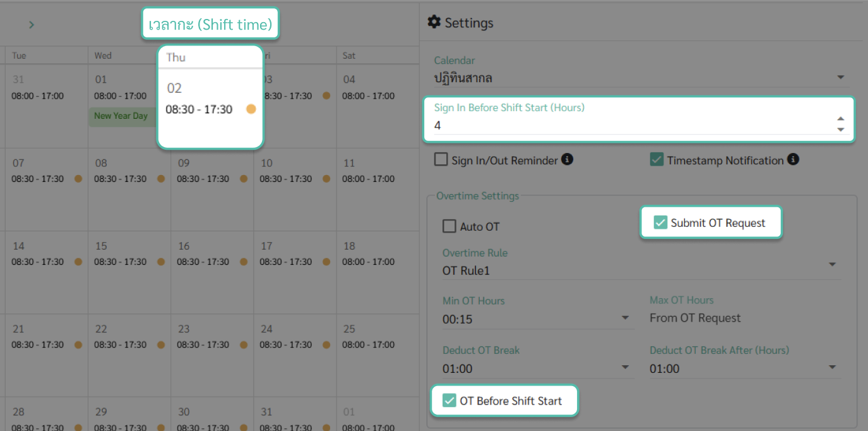Expand Overtime Rule dropdown showing OT Rule1
This screenshot has height=431, width=868.
tap(641, 270)
